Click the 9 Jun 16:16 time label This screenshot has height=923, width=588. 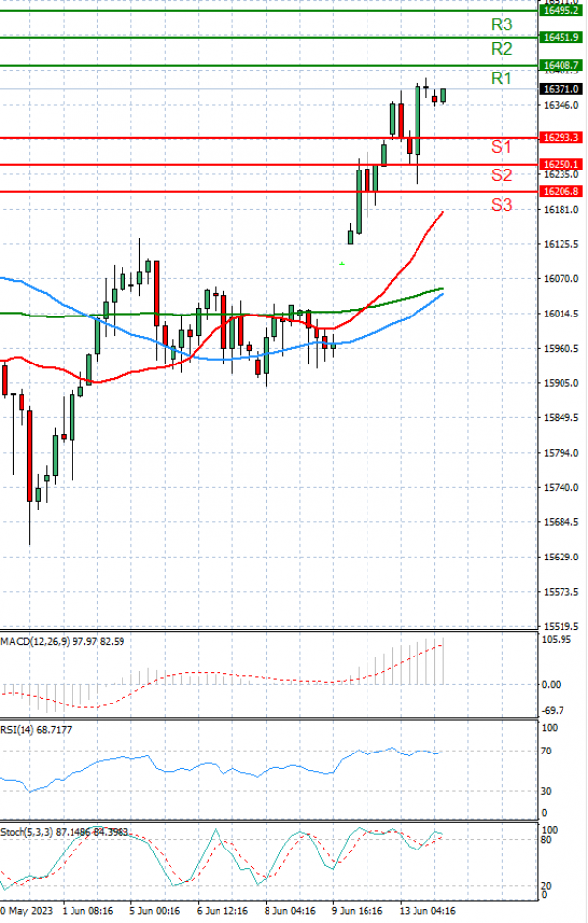[x=358, y=911]
